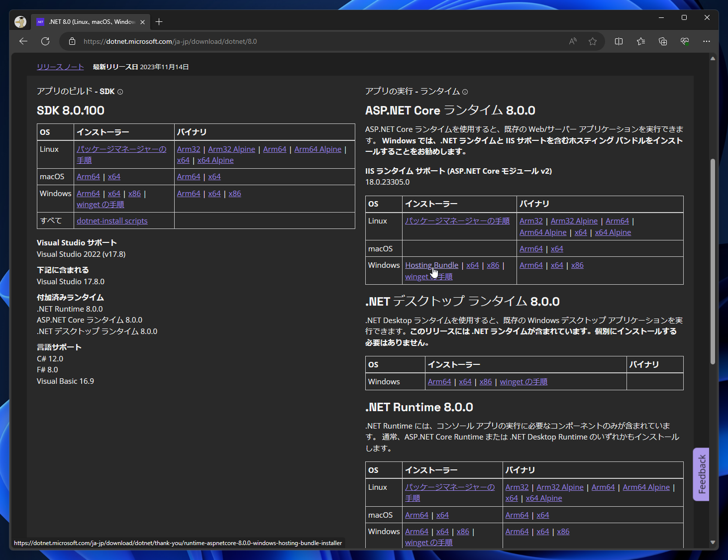Click the Read aloud icon in address bar
Screen dimensions: 728x560
(573, 41)
